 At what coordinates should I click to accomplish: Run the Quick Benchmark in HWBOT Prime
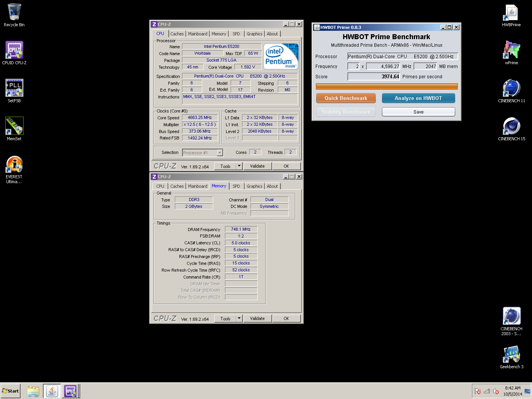point(346,98)
